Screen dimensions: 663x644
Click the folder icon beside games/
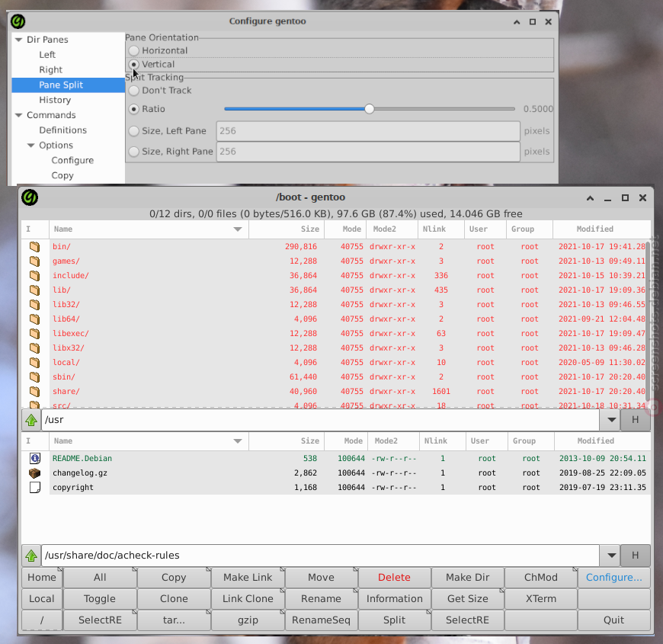(x=34, y=261)
